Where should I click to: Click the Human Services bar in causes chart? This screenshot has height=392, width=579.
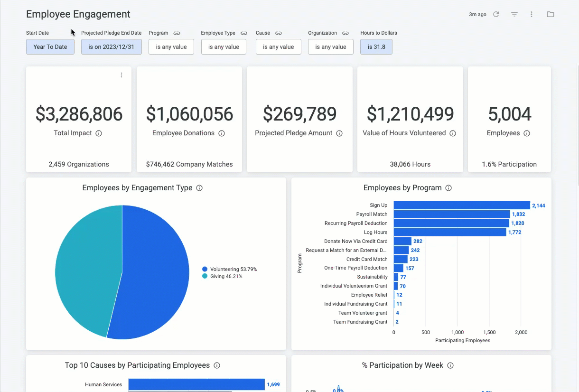(196, 384)
